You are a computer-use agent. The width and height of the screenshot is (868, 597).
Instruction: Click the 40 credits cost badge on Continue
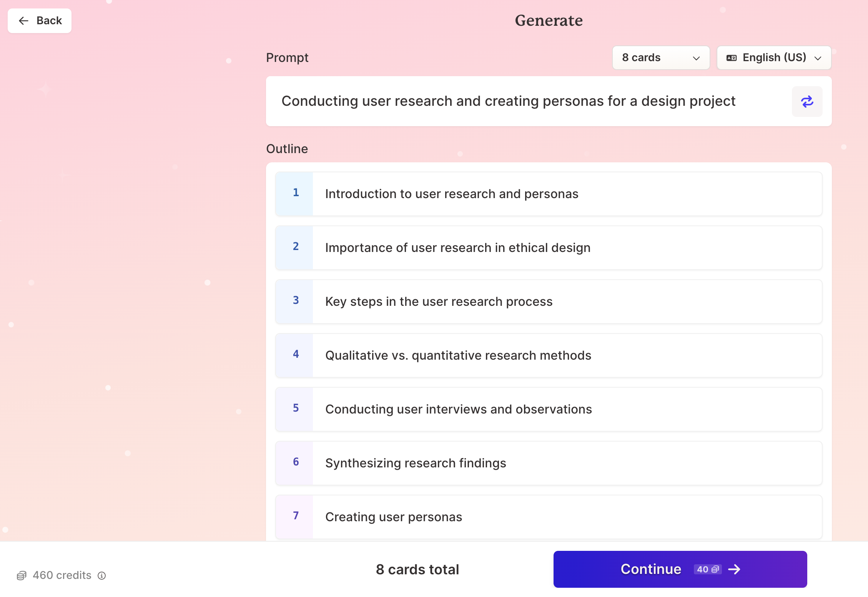(708, 569)
